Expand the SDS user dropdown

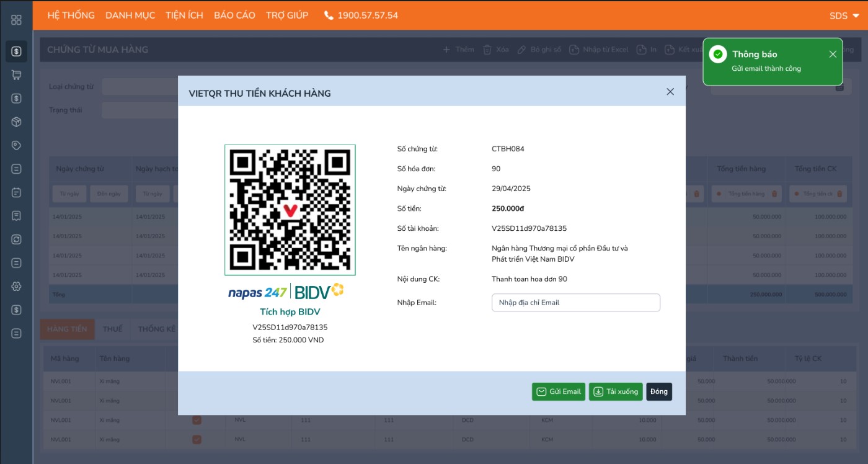click(x=844, y=16)
